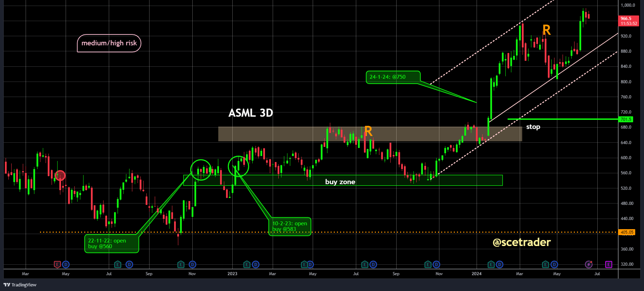Select the orange 405.05 price label
Image resolution: width=644 pixels, height=291 pixels.
(x=626, y=232)
